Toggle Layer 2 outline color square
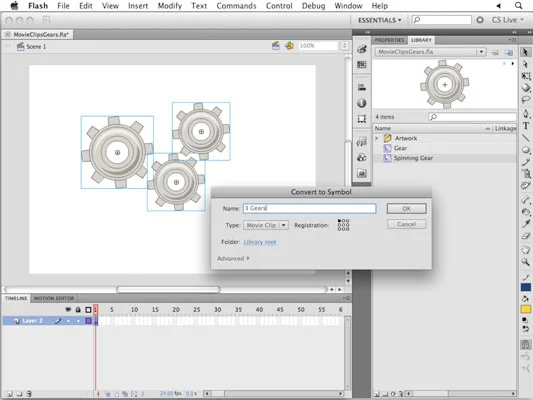 [88, 321]
